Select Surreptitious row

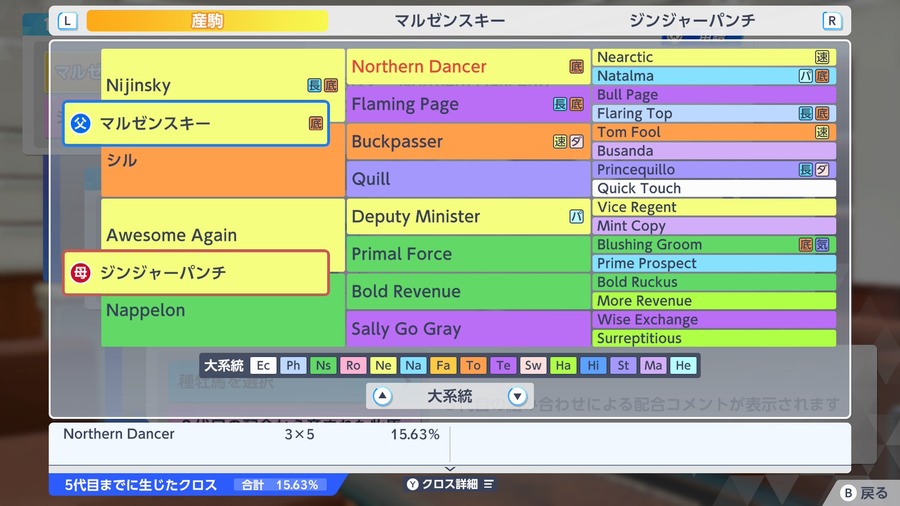714,338
